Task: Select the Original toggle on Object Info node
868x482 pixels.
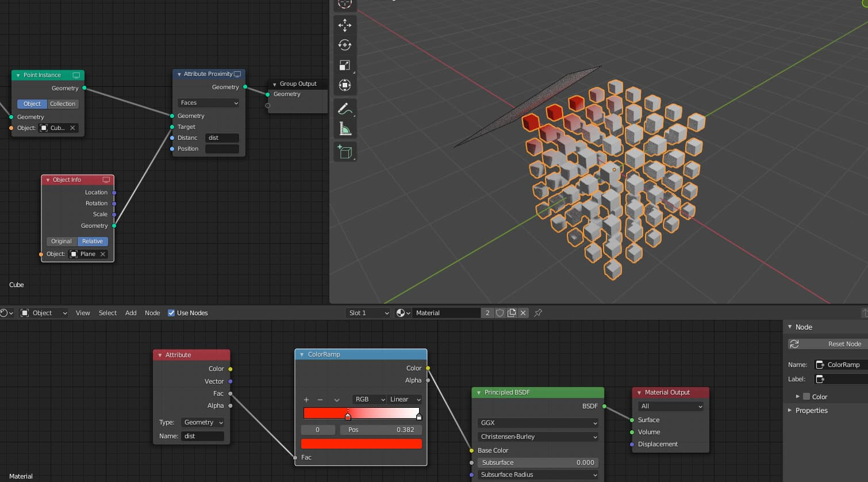Action: click(62, 242)
